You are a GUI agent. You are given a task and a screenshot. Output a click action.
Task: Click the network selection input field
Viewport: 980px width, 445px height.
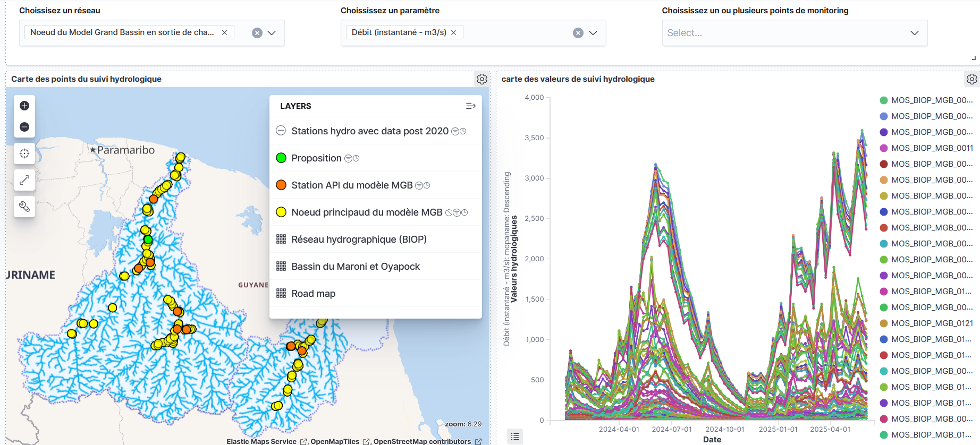coord(151,33)
